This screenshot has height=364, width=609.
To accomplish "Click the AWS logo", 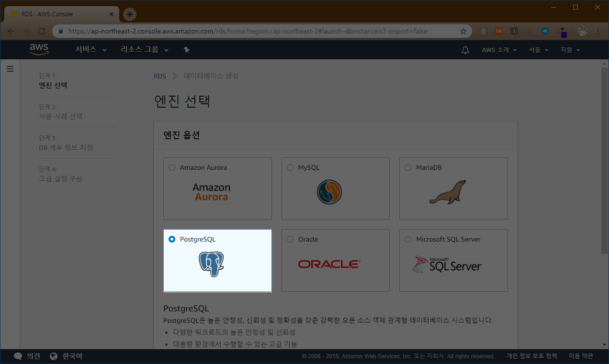I will 39,50.
